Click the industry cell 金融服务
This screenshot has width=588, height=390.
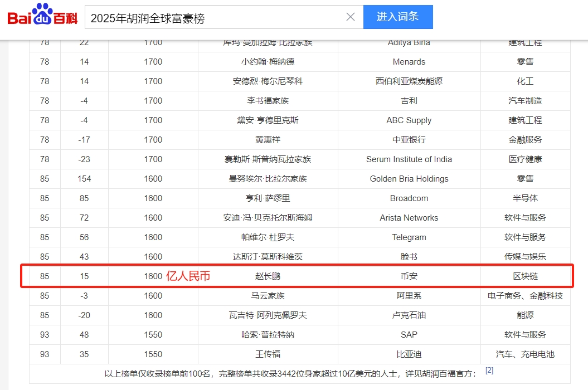(x=525, y=140)
